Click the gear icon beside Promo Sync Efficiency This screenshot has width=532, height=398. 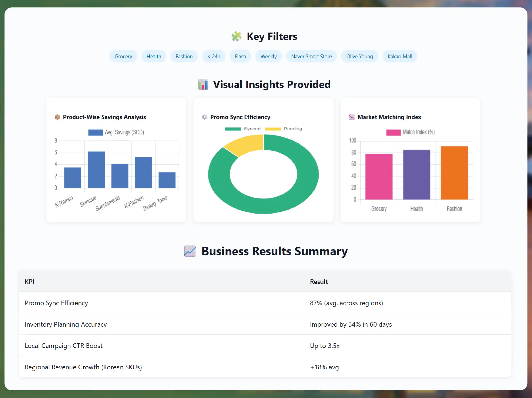tap(204, 117)
